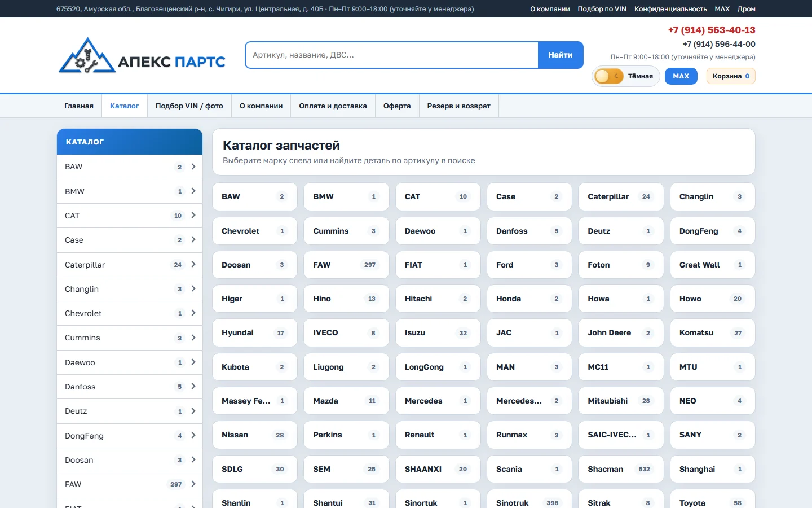812x508 pixels.
Task: Open Резерв и возврат tab
Action: (459, 106)
